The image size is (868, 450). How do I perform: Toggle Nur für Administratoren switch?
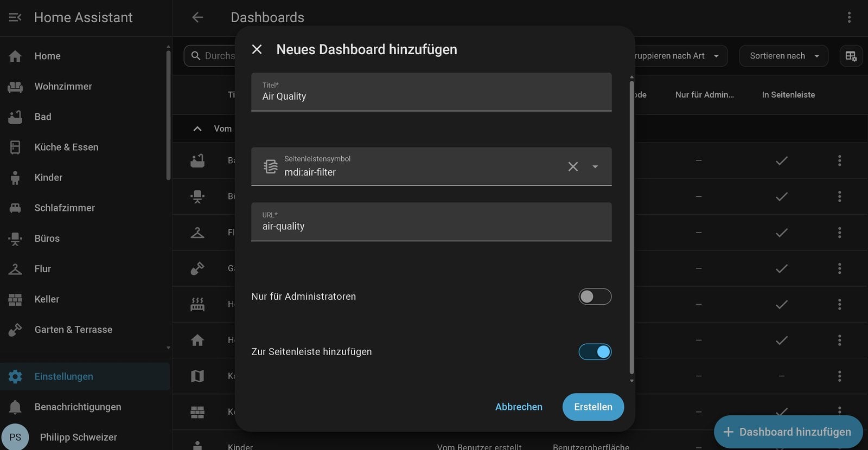pos(595,297)
